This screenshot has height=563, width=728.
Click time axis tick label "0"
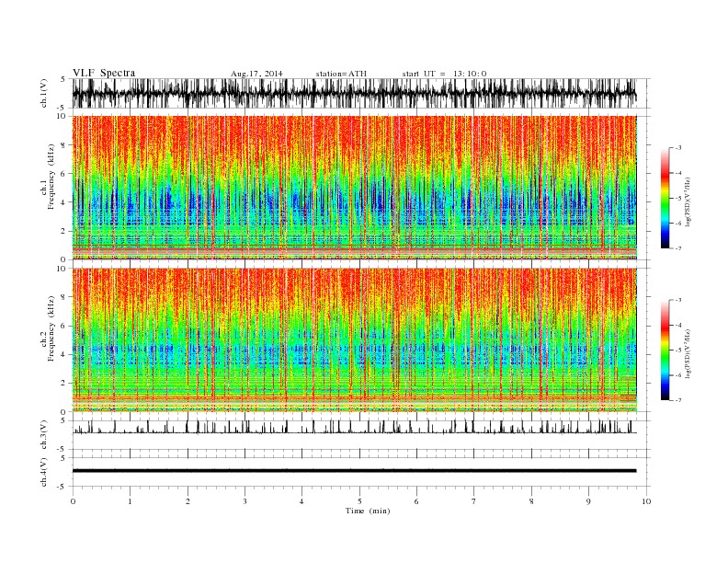[x=73, y=501]
